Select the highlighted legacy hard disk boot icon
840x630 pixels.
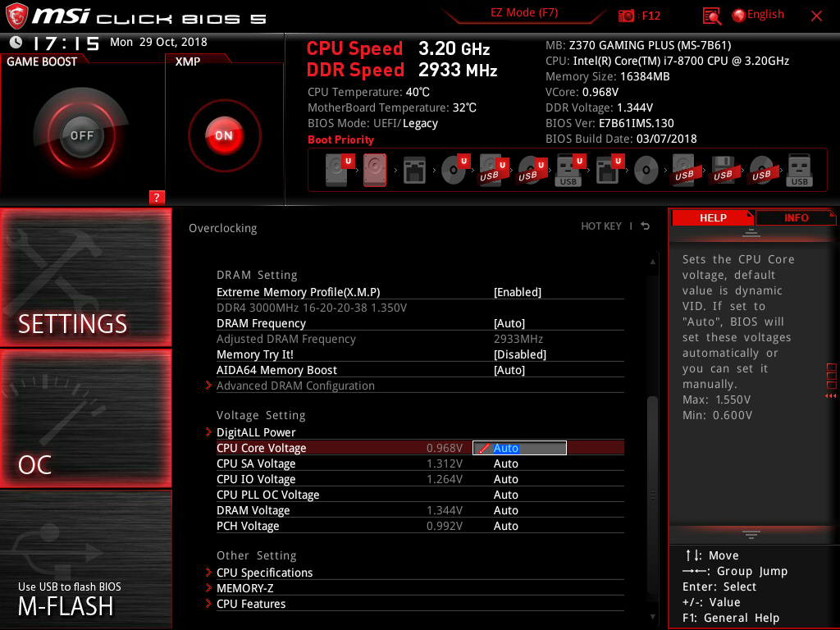click(x=375, y=170)
